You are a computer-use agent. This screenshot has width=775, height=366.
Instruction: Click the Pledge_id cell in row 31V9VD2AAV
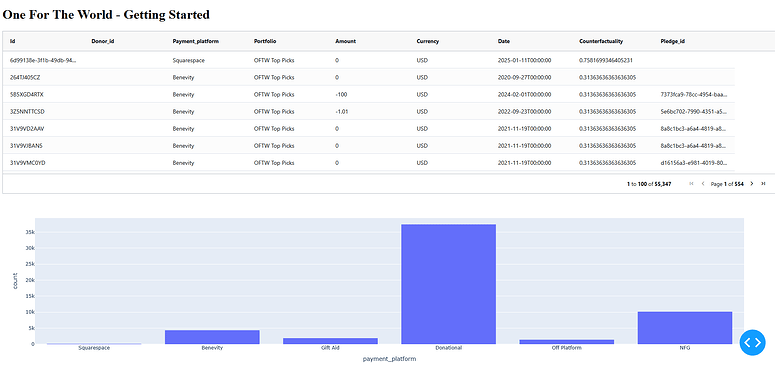tap(694, 128)
